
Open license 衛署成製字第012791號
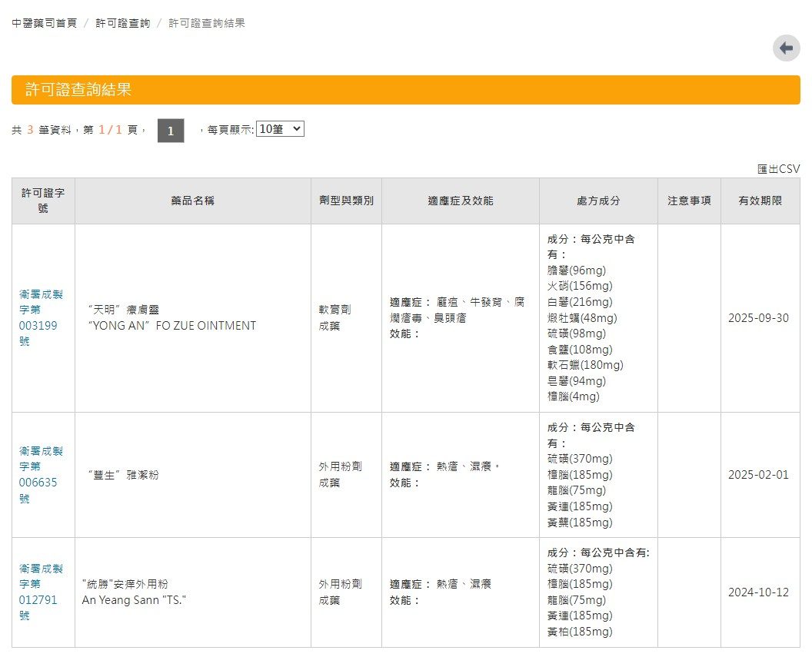(x=41, y=592)
